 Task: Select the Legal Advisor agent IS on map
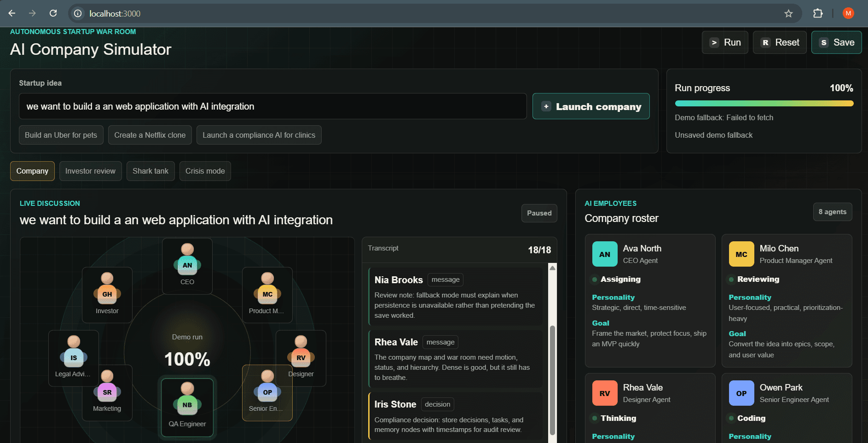coord(73,358)
